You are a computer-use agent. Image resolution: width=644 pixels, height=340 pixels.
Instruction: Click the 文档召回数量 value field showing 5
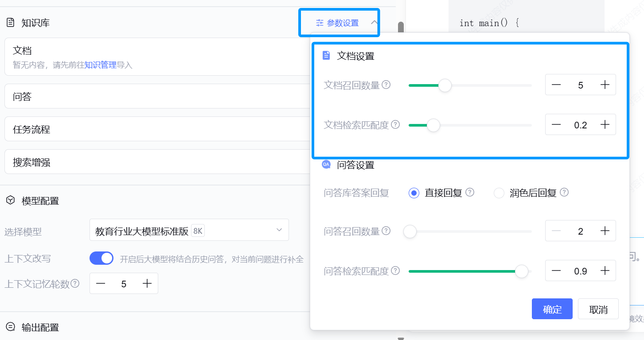click(581, 85)
